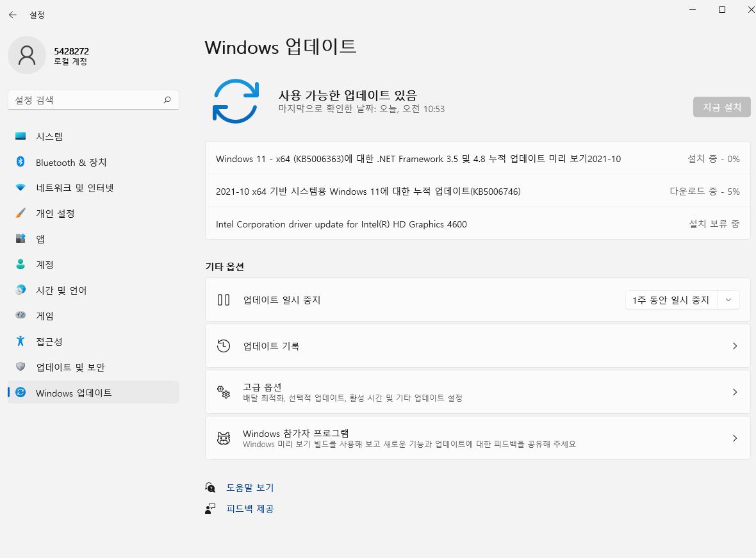Click the back arrow in title bar
Viewport: 756px width, 558px height.
(13, 15)
